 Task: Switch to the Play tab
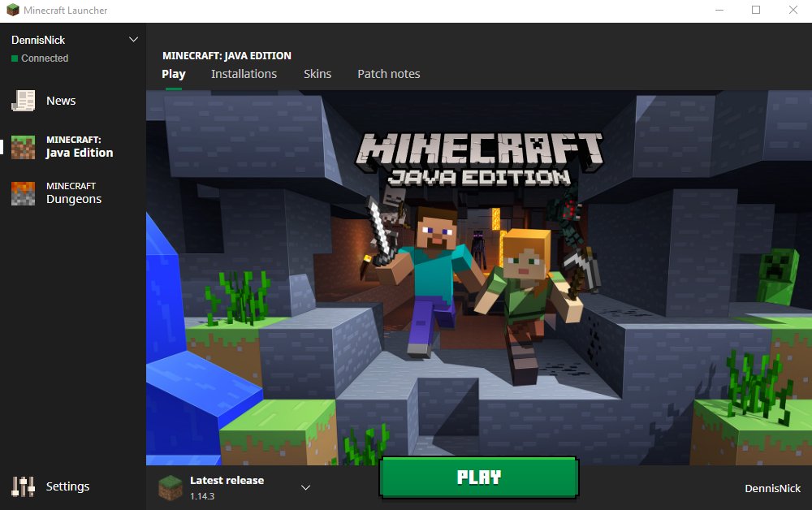(x=174, y=74)
